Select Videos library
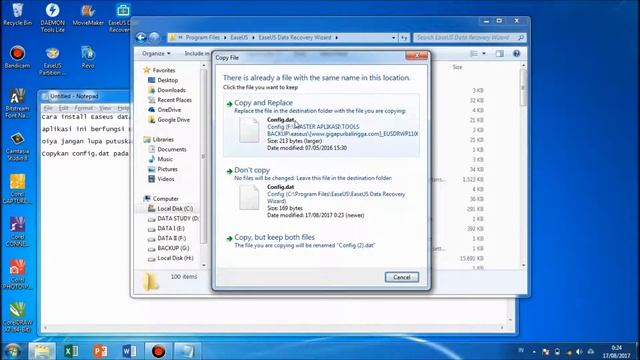This screenshot has height=360, width=640. [166, 179]
